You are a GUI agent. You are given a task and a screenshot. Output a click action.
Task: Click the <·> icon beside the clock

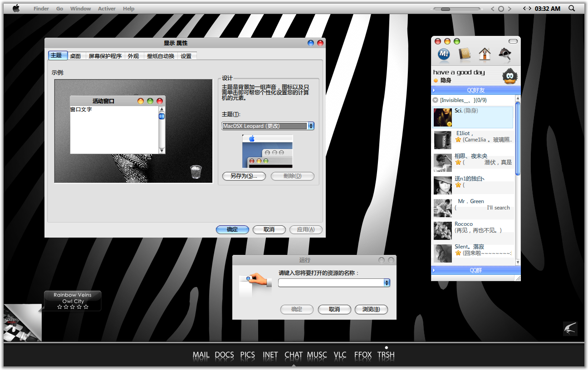[527, 8]
